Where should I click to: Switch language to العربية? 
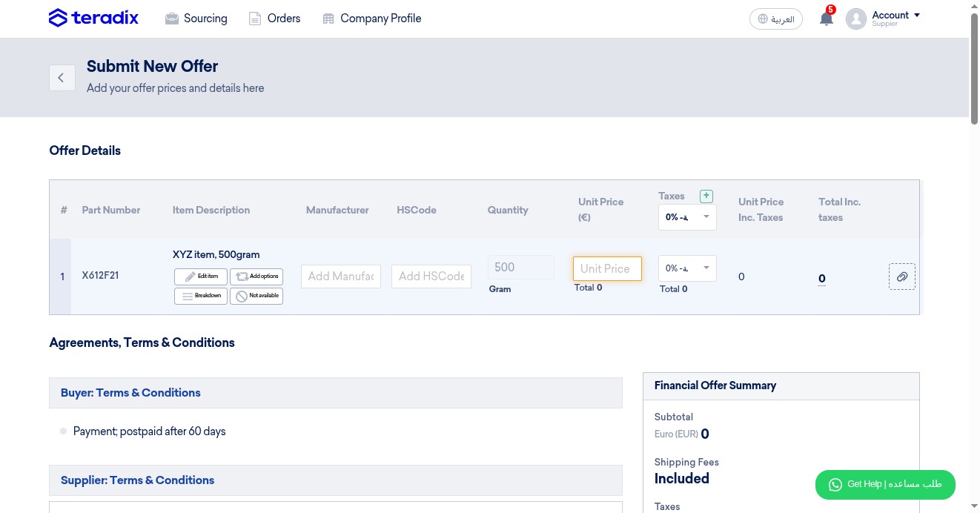[x=776, y=19]
